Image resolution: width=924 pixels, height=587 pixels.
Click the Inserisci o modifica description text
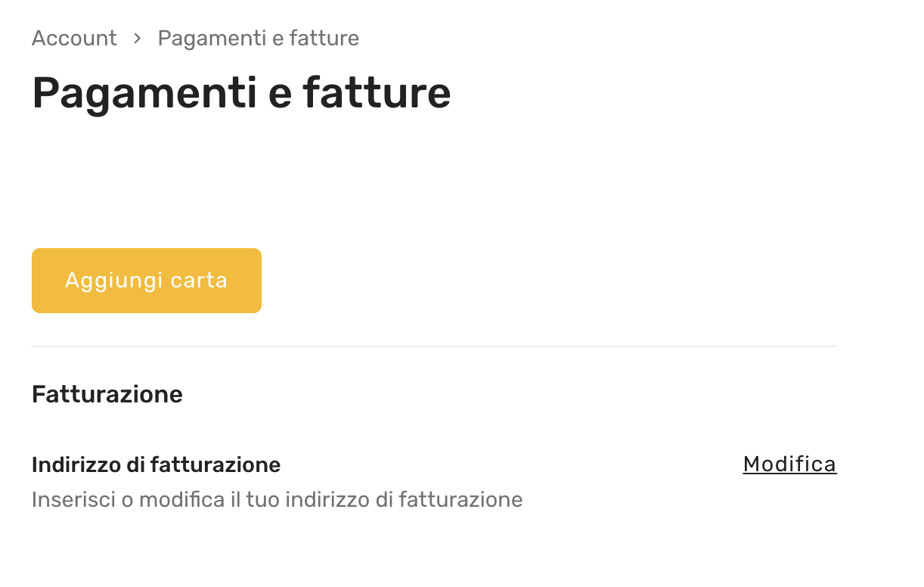(277, 499)
